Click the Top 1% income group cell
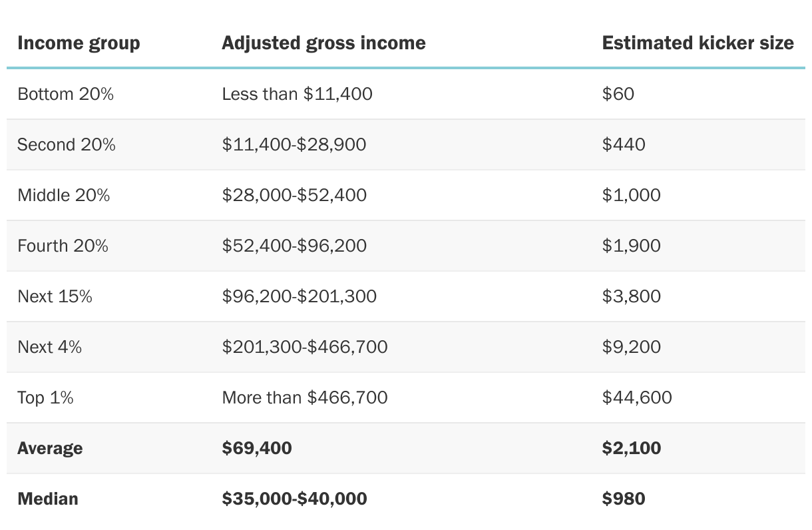812x530 pixels. 45,398
